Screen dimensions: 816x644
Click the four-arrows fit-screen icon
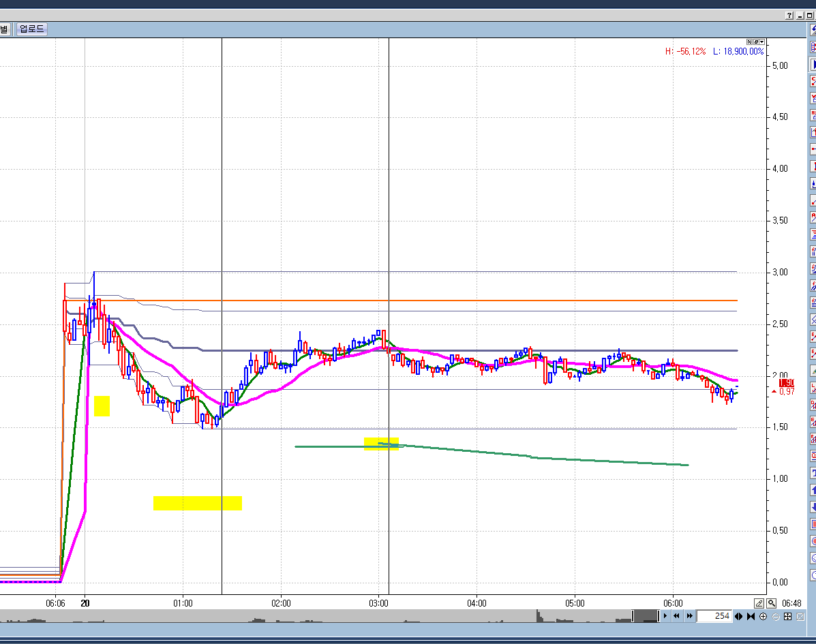[x=787, y=616]
